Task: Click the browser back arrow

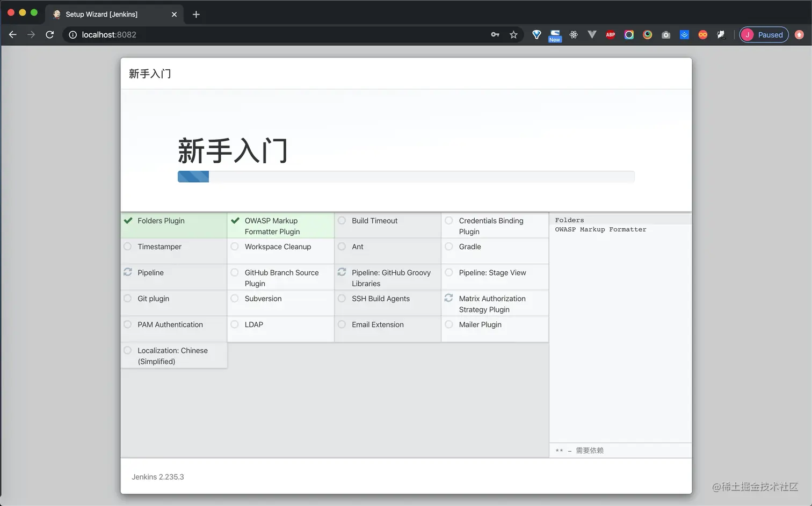Action: 13,34
